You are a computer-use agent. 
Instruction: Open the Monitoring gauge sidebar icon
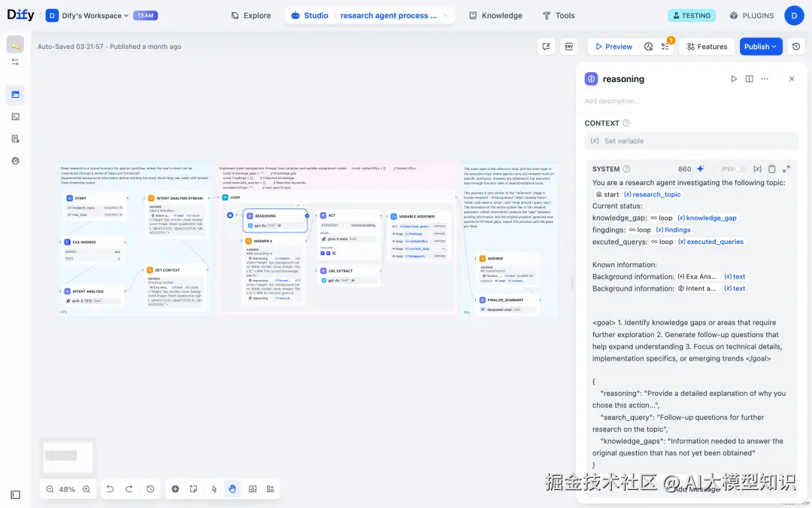tap(16, 161)
